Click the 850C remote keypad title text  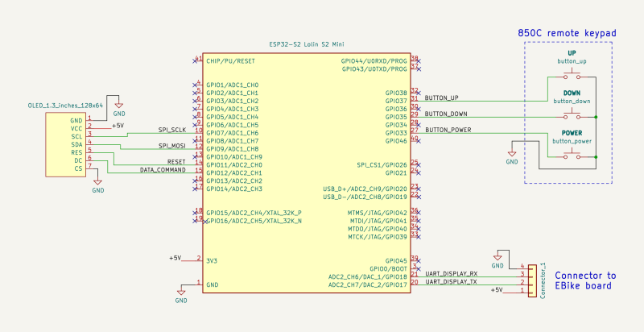[x=567, y=33]
